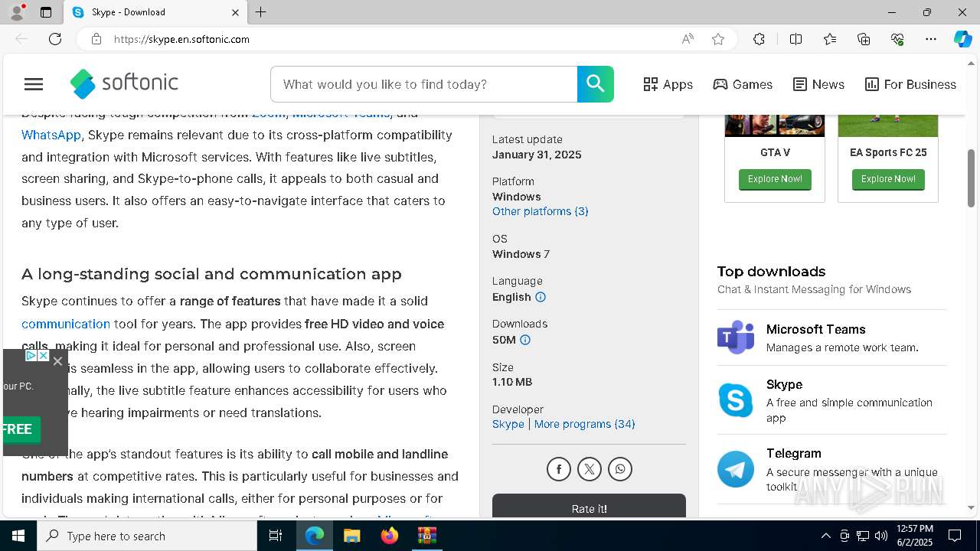980x551 pixels.
Task: Open the notification center
Action: [955, 536]
